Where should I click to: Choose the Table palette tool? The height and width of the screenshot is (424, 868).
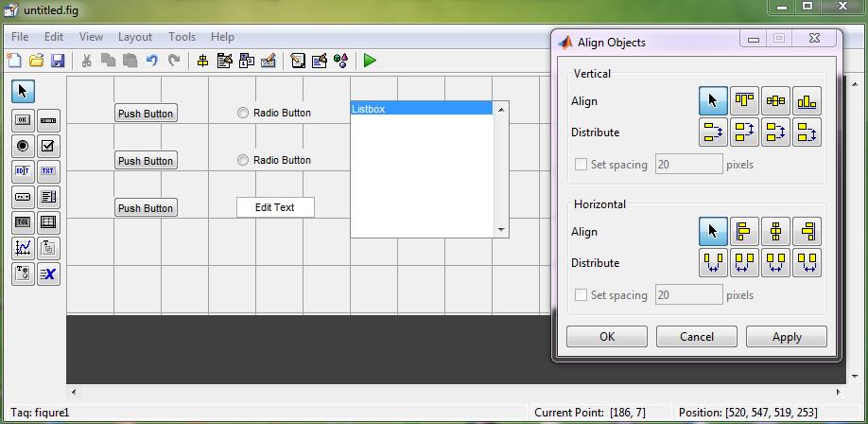click(48, 222)
